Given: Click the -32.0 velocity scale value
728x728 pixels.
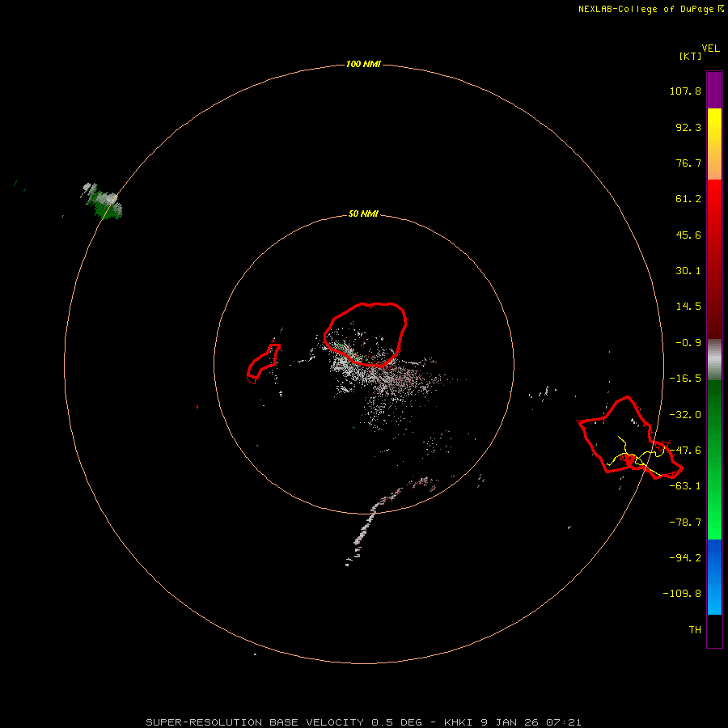Looking at the screenshot, I should 685,415.
